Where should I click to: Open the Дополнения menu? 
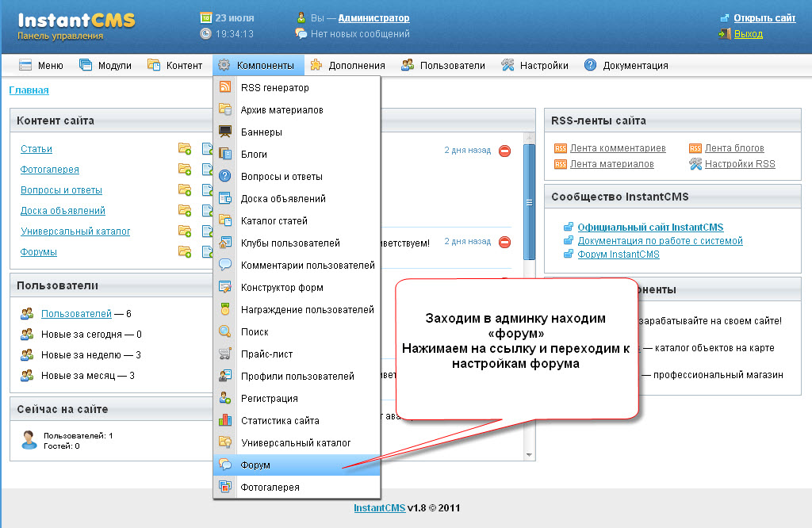tap(347, 65)
